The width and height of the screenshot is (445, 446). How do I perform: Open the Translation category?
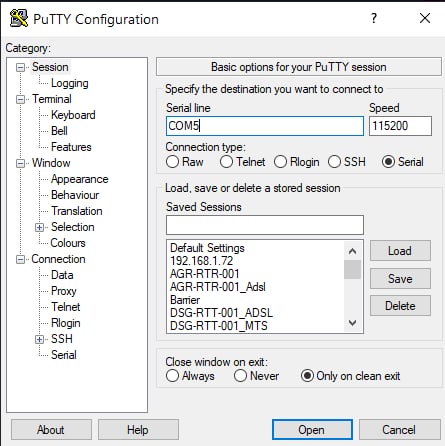click(77, 211)
